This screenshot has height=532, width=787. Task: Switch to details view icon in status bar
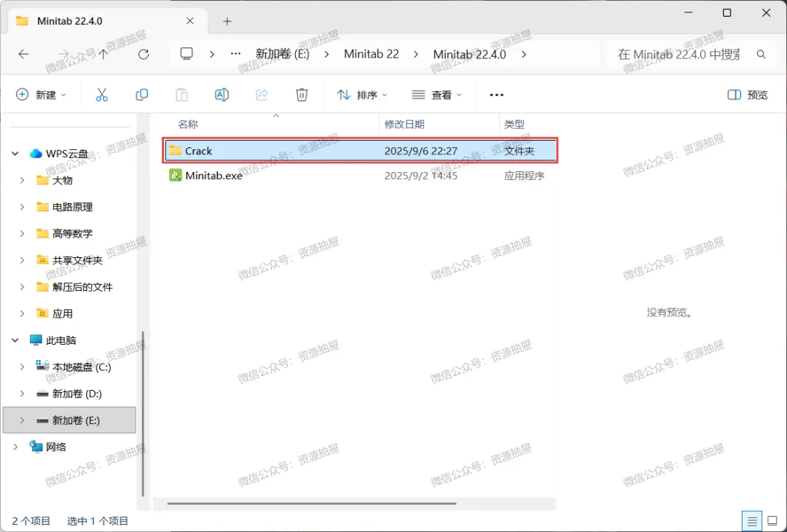point(752,522)
